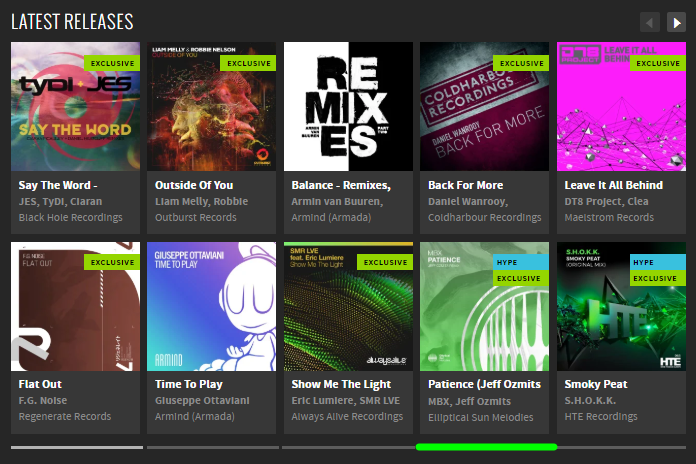
Task: Open artists 'MBX, Jeff Ozmits'
Action: tap(470, 401)
